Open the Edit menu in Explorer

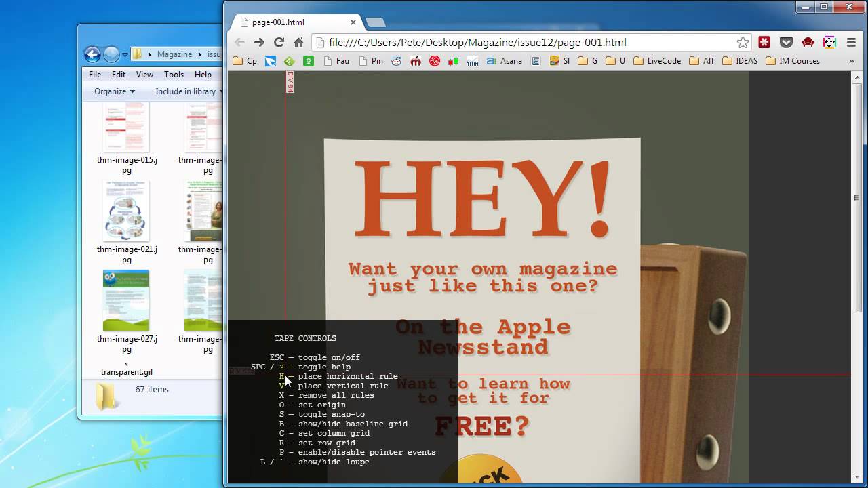tap(119, 75)
